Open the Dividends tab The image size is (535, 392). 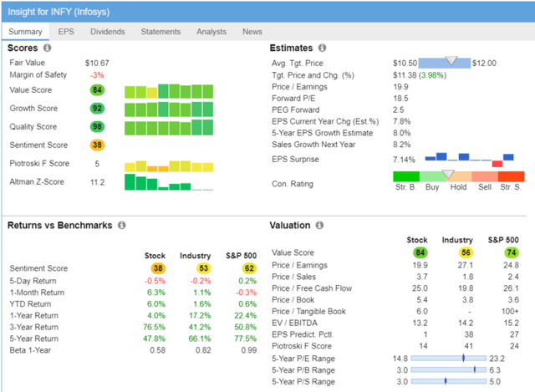108,32
